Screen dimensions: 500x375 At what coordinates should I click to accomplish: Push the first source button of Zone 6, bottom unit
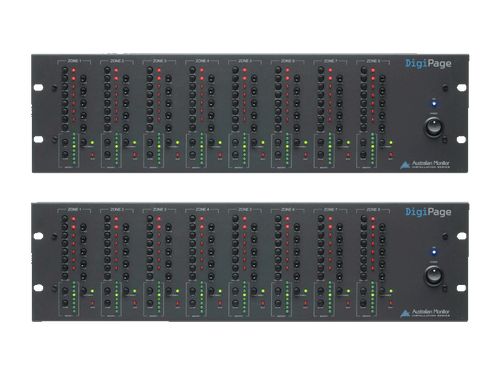pyautogui.click(x=278, y=219)
